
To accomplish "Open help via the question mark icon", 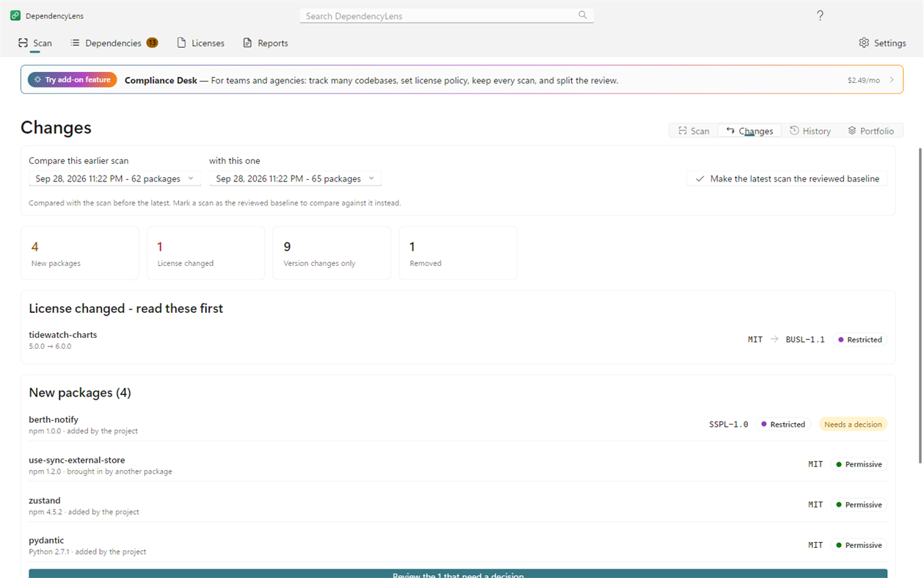I will point(820,15).
